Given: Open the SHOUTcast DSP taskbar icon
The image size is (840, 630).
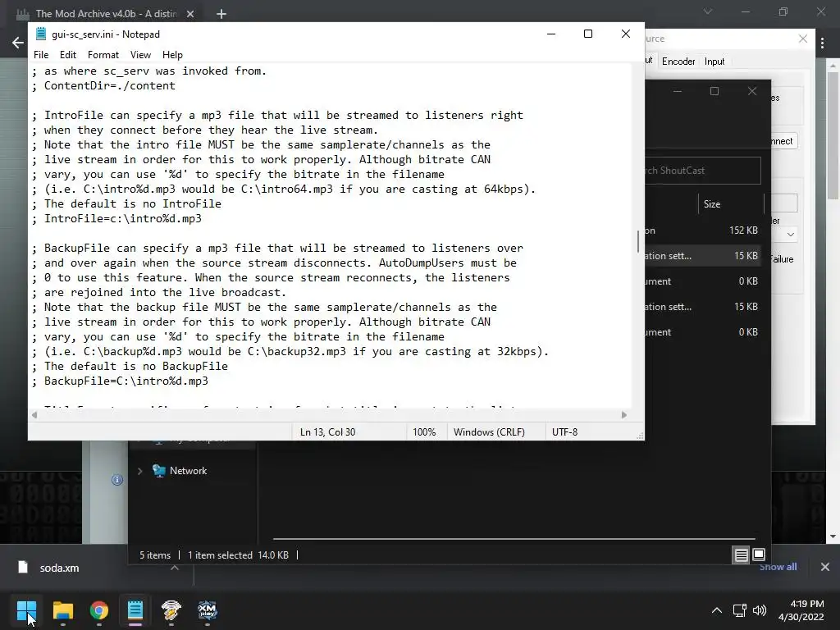Looking at the screenshot, I should (x=171, y=610).
